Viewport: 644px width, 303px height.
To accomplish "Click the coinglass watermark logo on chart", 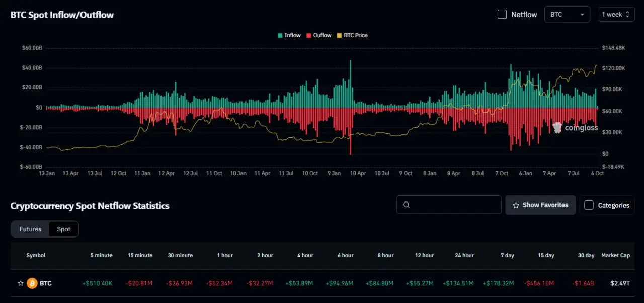I will 557,128.
